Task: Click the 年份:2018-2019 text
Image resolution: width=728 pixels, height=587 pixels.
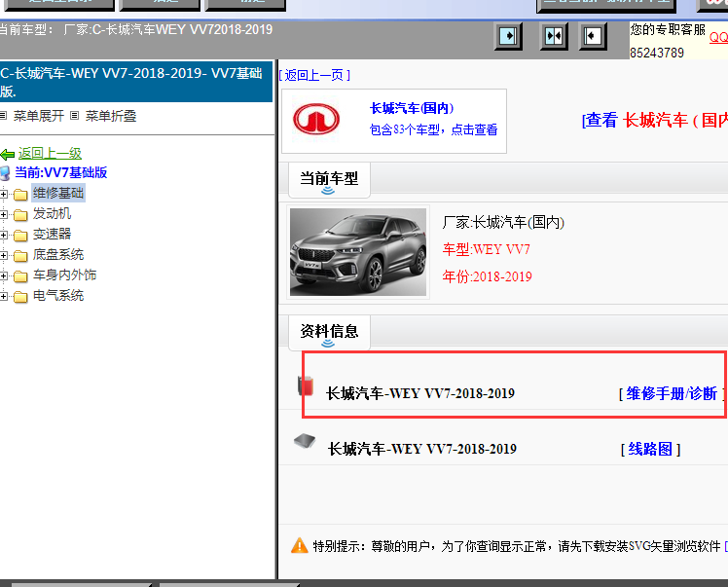Action: pos(487,276)
